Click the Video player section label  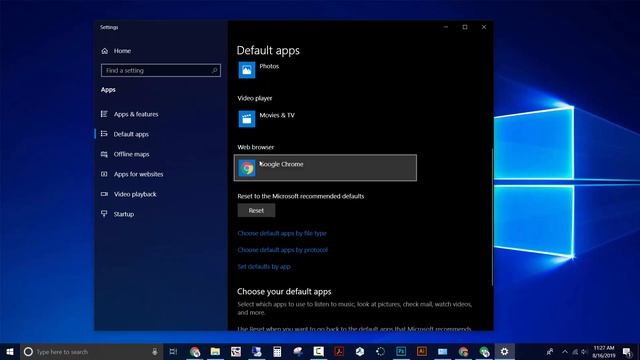[x=255, y=98]
